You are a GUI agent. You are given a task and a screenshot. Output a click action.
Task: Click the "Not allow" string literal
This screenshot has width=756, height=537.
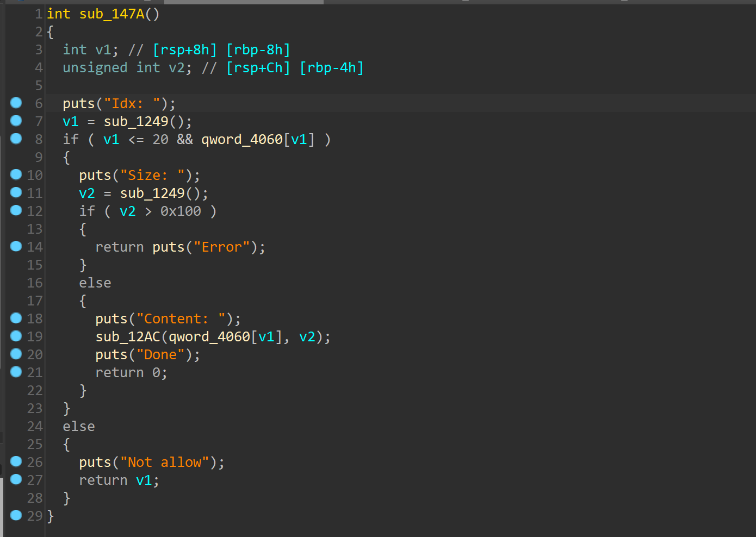tap(165, 463)
